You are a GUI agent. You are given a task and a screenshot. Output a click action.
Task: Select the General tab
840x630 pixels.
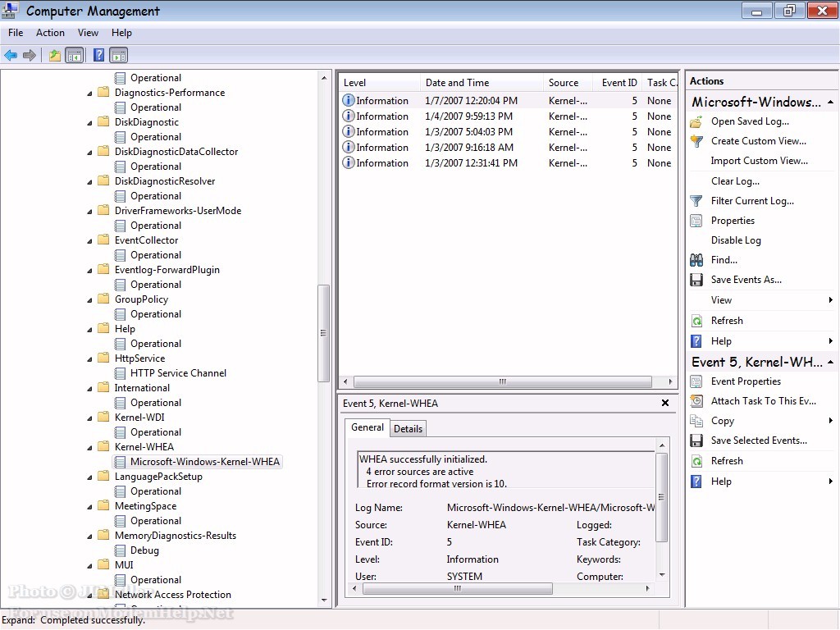367,427
